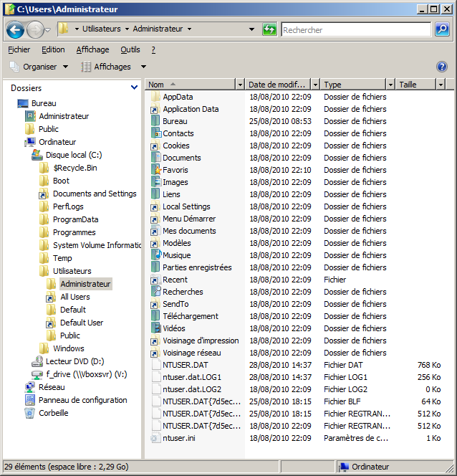Click the magnifier Search button
The image size is (457, 476).
[442, 29]
